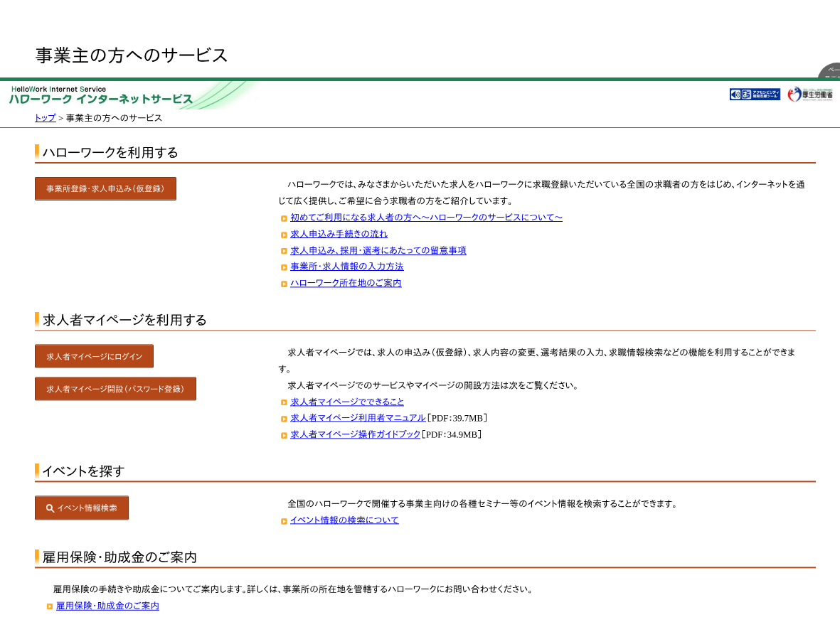Screen dimensions: 840x627
Task: Open 求人者マイページ開設(パスワード登録) button
Action: [115, 389]
